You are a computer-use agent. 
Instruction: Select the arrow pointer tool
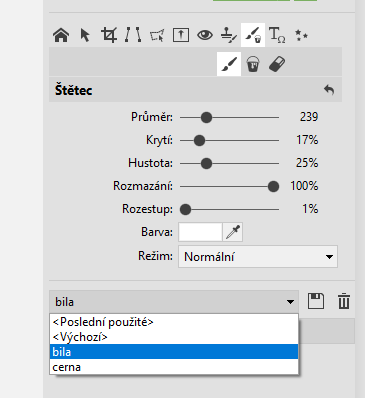(x=85, y=35)
